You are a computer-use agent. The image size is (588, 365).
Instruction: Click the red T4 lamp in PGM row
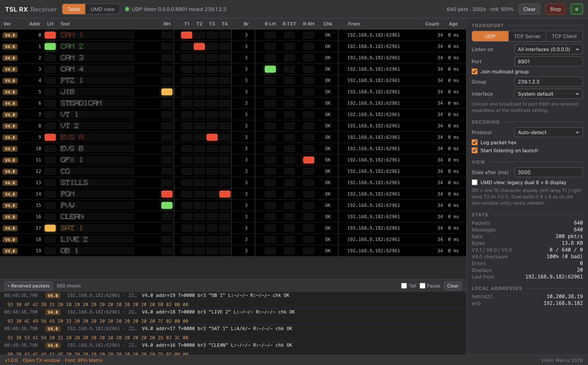coord(225,194)
